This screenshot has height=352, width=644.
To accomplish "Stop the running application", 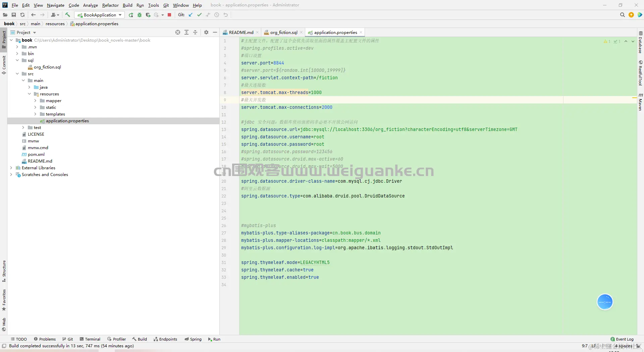I will pos(169,15).
